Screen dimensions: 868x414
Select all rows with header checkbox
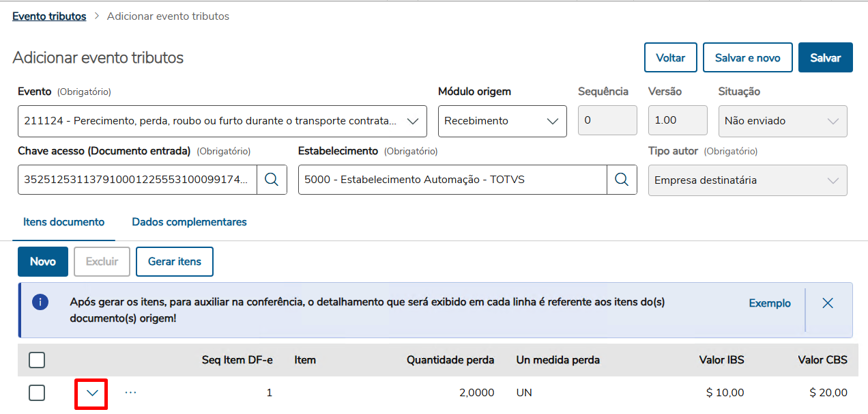pyautogui.click(x=37, y=360)
